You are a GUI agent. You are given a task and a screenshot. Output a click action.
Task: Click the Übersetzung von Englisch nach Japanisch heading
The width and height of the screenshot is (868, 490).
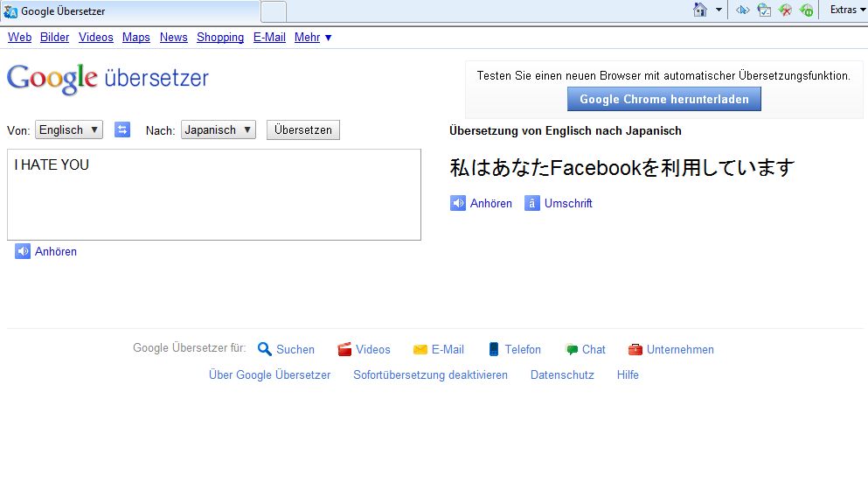pos(566,131)
